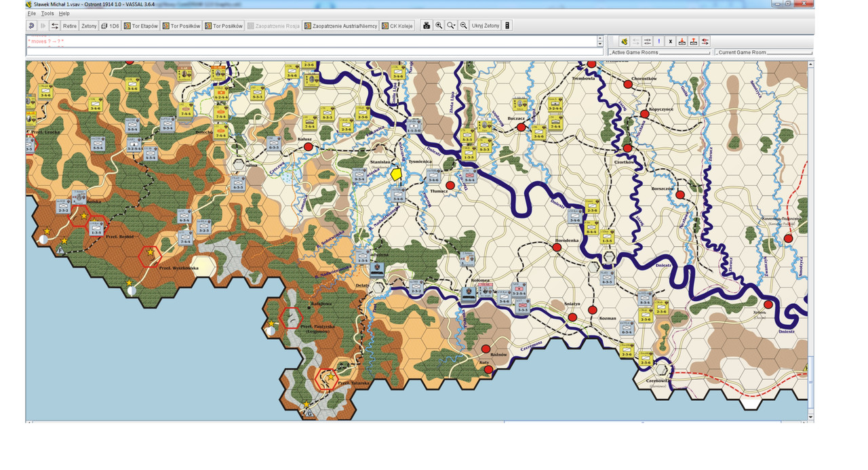Click the red town dot at Kopyczyńce

(x=644, y=114)
